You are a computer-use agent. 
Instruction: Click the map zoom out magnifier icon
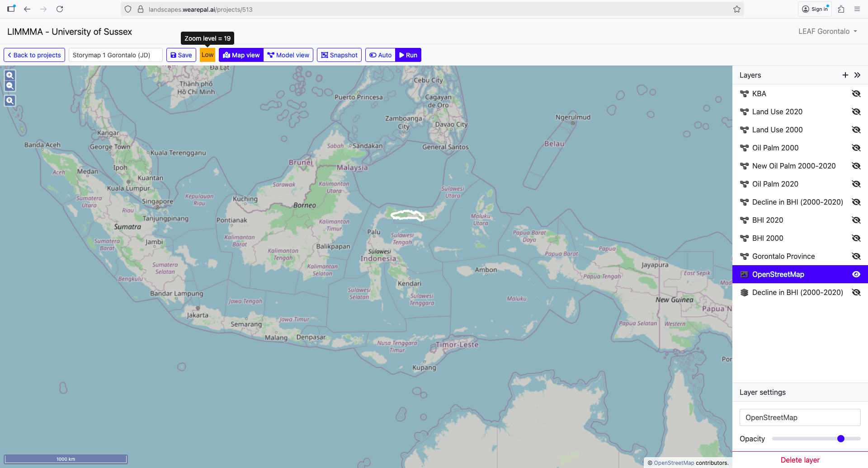pos(10,86)
